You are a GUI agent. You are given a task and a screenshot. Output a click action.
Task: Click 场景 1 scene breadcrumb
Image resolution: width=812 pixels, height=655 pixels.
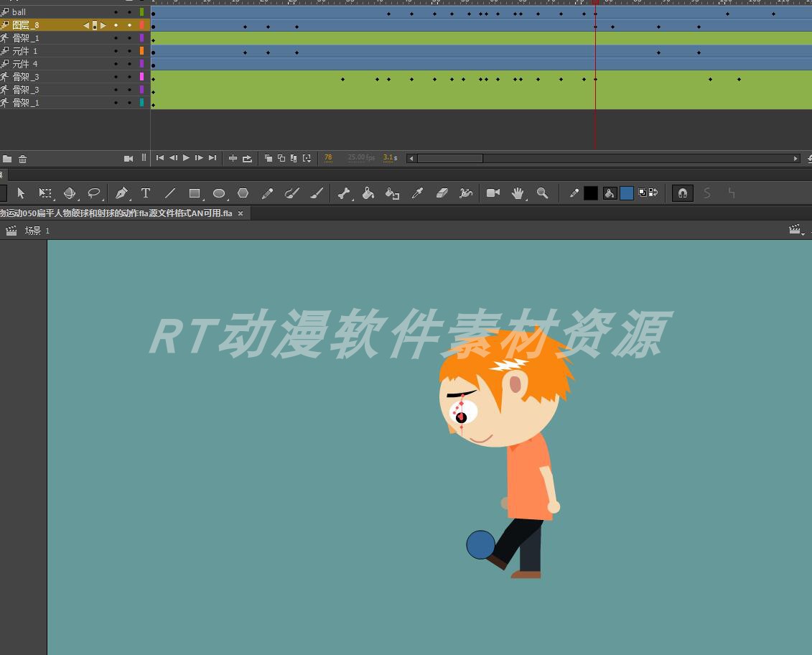pos(37,231)
